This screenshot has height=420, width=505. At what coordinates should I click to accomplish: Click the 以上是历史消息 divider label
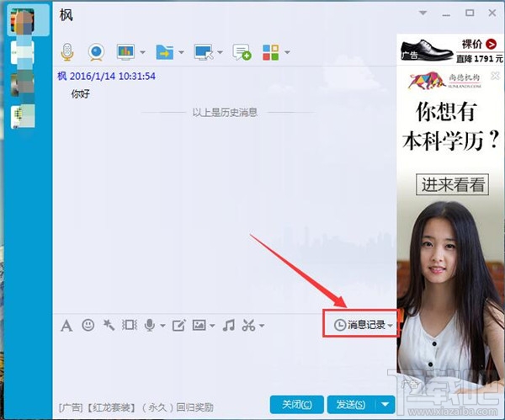tap(225, 113)
